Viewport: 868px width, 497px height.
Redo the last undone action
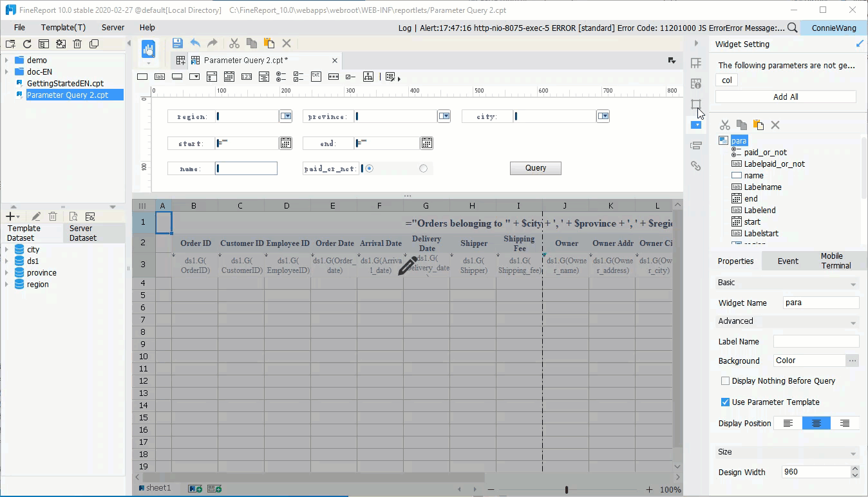(x=212, y=43)
